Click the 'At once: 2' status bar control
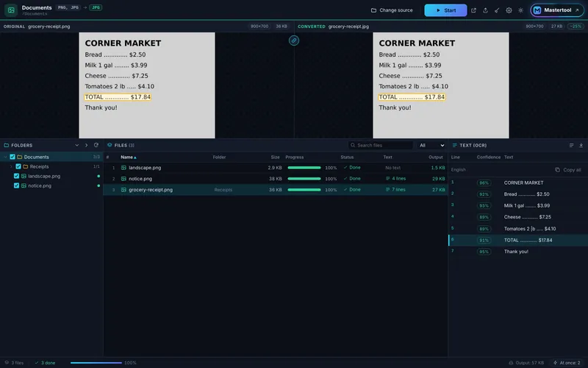Screen dimensions: 588x368 tap(567, 363)
